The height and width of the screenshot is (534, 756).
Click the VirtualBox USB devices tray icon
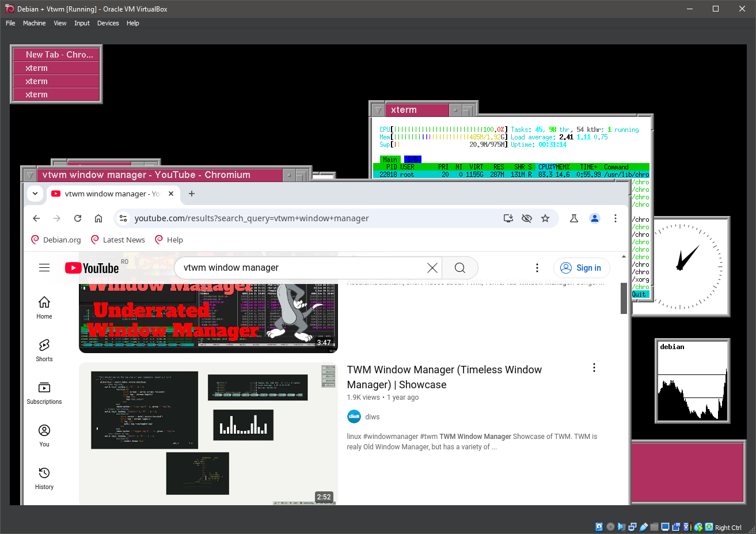tap(643, 527)
